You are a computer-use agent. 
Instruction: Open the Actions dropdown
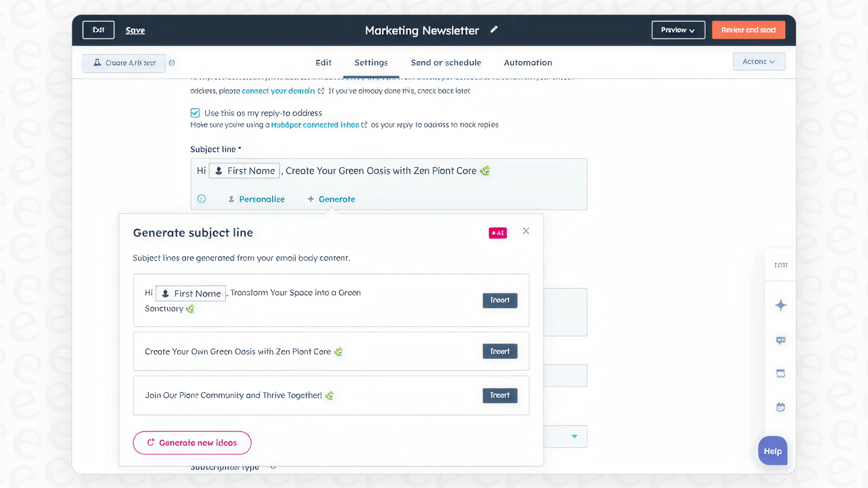[758, 61]
